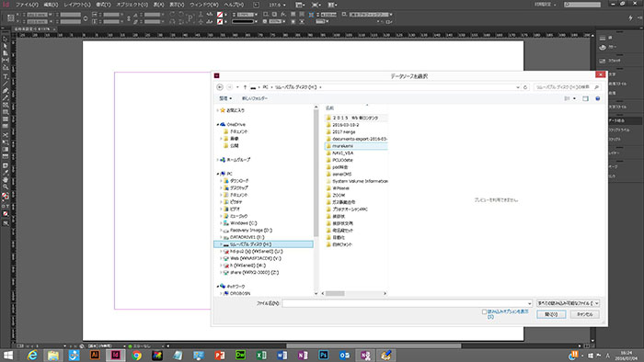Expand the お気に入り tree node
644x362 pixels.
tap(218, 110)
